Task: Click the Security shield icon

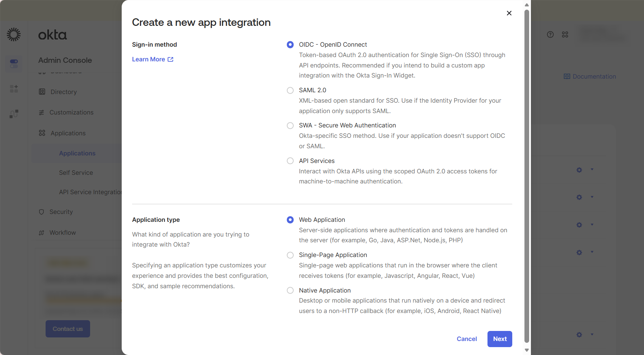Action: point(41,212)
